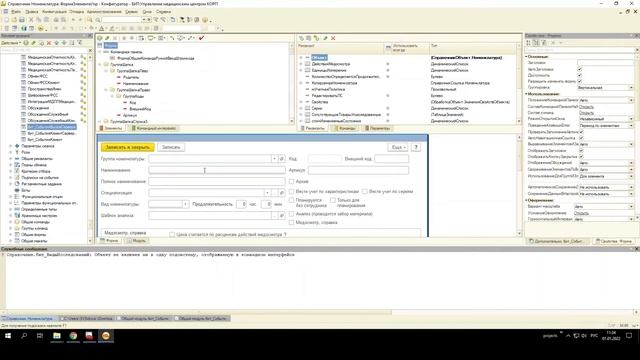Open the Отладка menu
The image size is (640, 360).
coord(76,12)
